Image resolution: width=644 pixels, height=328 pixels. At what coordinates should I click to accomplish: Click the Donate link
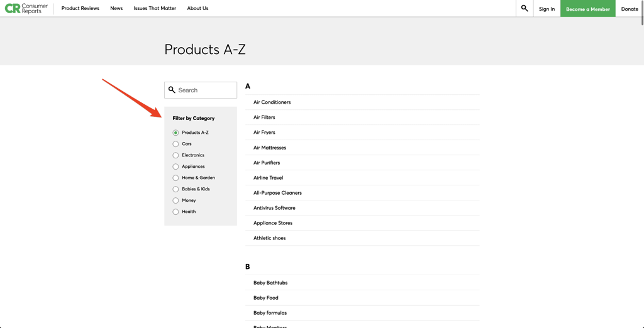point(629,9)
